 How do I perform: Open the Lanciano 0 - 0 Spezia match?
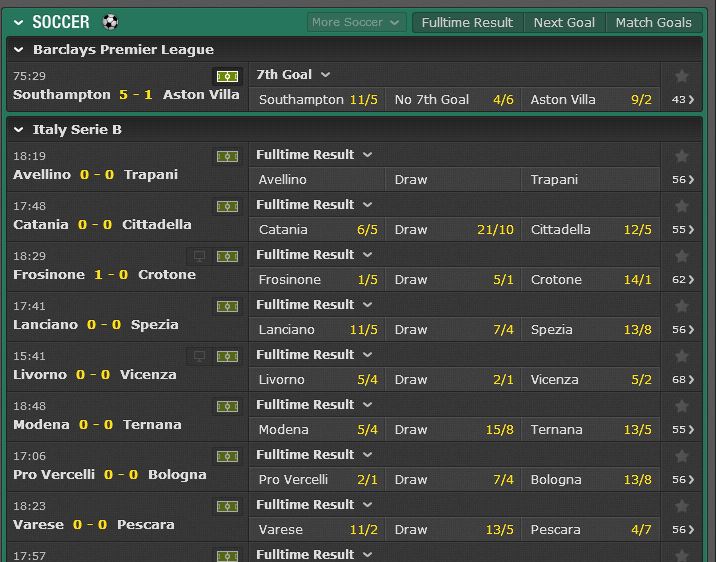tap(96, 325)
